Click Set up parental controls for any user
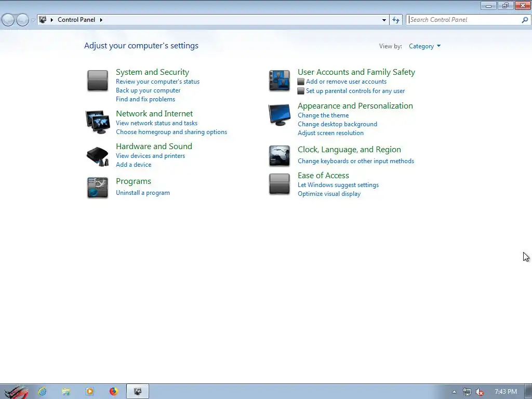Viewport: 532px width, 399px height. pos(355,91)
